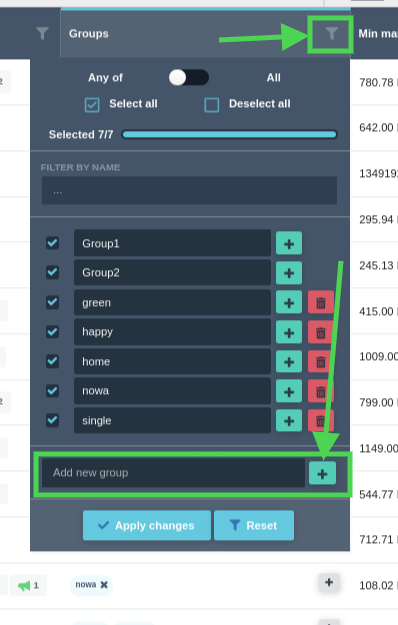The image size is (398, 625).
Task: Click the filter icon left of Groups
Action: tap(42, 33)
